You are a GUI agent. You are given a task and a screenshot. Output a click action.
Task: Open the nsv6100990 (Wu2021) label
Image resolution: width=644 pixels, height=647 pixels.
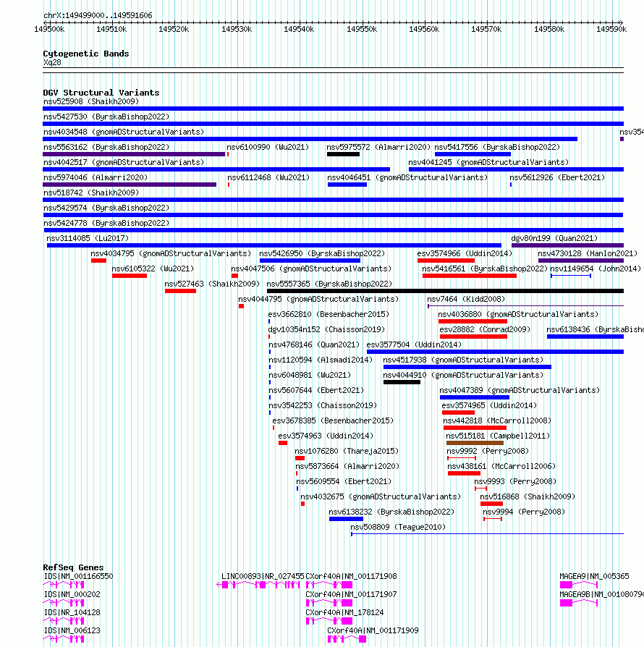coord(268,148)
